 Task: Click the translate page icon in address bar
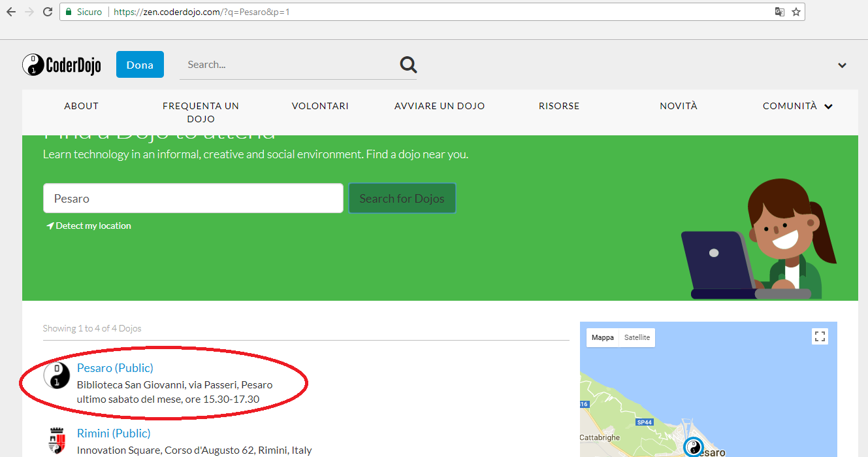779,12
